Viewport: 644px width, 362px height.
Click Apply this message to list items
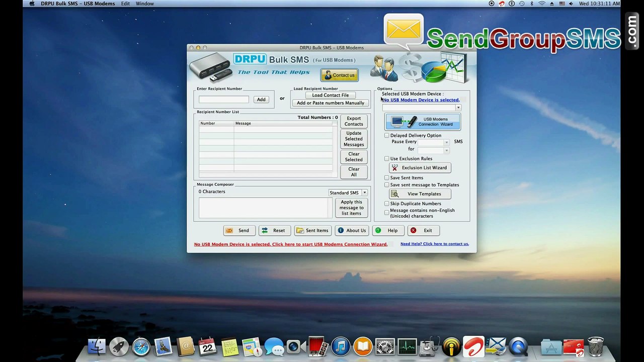click(x=351, y=208)
